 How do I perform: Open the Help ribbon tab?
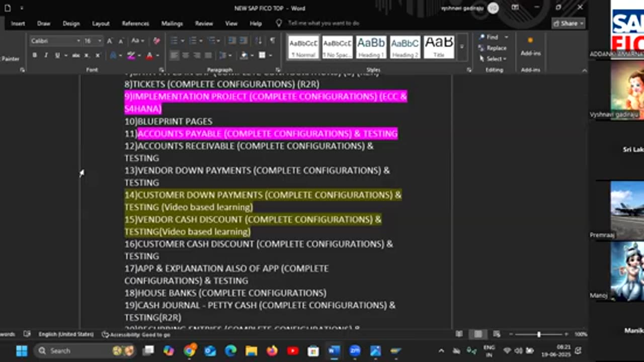pos(256,23)
